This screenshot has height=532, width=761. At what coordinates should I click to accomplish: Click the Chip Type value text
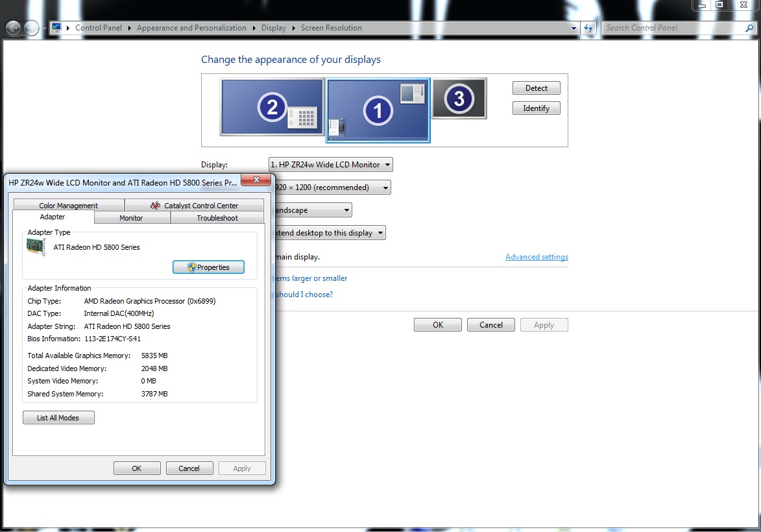pos(149,301)
